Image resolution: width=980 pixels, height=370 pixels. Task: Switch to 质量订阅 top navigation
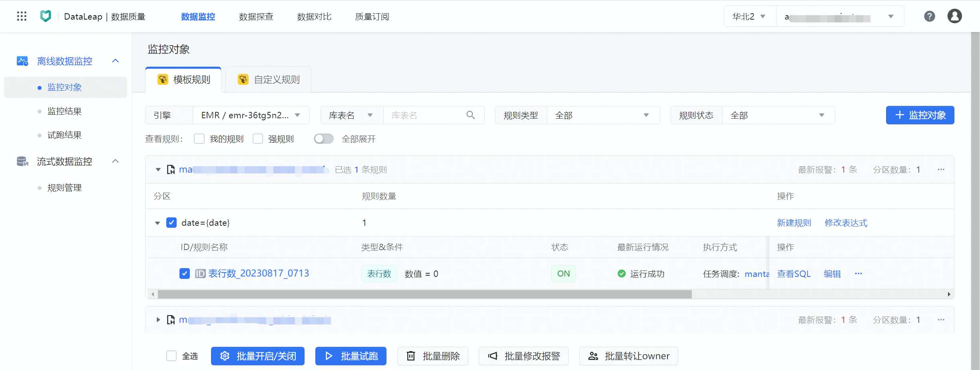[372, 16]
